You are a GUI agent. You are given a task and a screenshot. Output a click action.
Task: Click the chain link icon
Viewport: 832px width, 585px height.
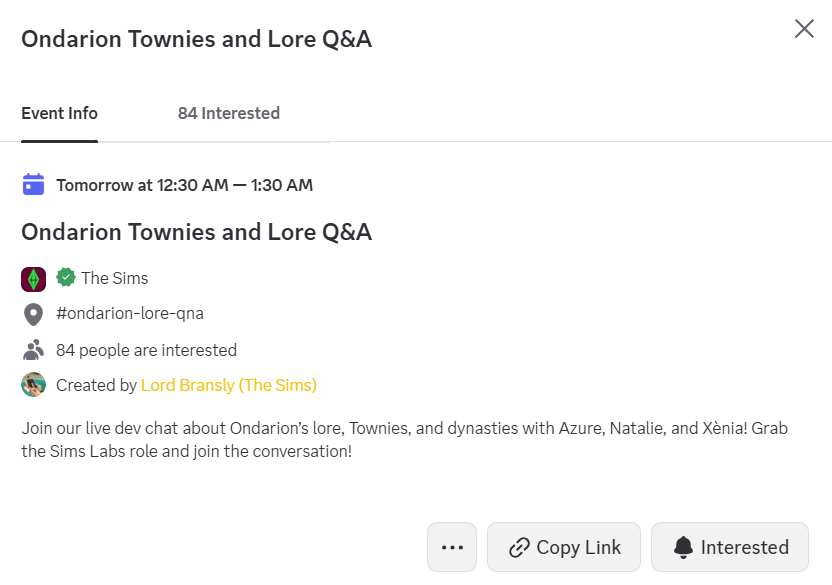pyautogui.click(x=519, y=547)
